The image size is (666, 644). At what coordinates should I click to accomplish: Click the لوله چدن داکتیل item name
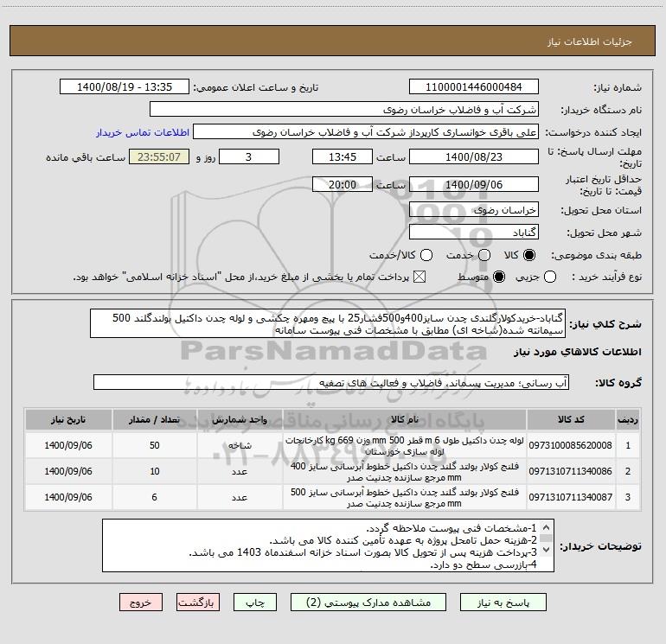point(405,445)
